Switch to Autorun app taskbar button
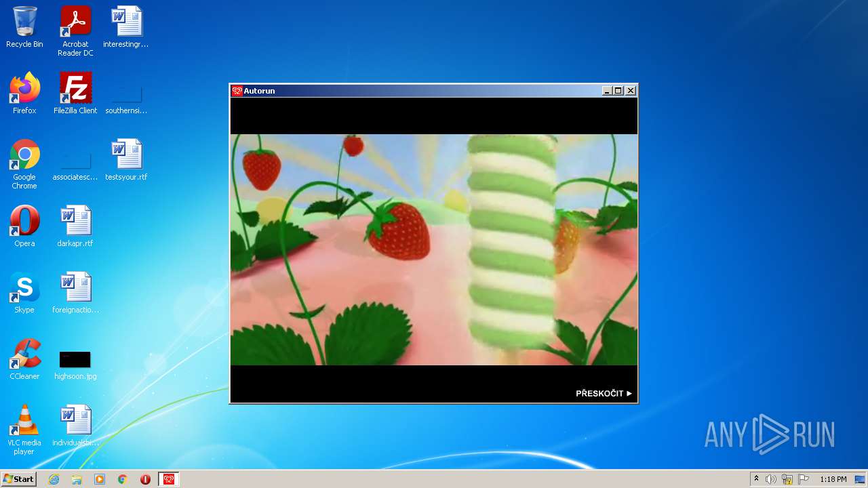Viewport: 868px width, 488px height. pyautogui.click(x=169, y=479)
